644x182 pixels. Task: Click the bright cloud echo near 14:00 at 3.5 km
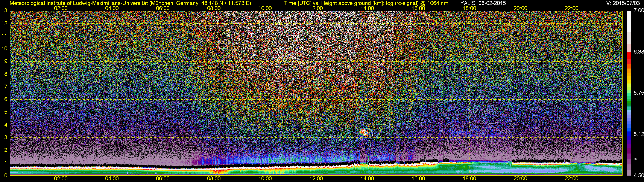click(365, 132)
